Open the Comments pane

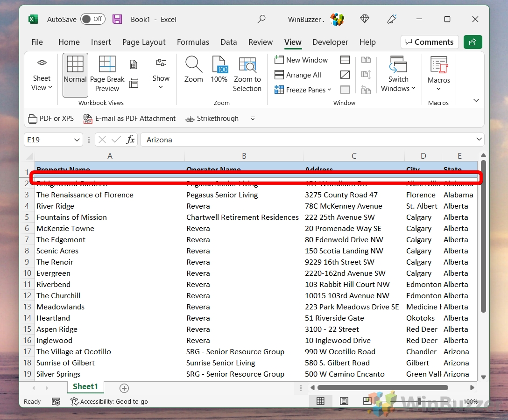point(429,42)
